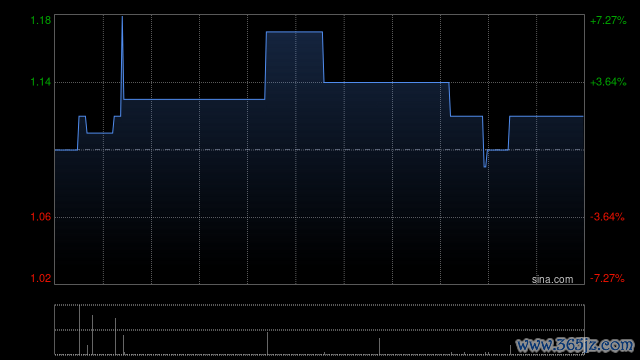Click the 1.06 price axis label
The image size is (640, 360).
pos(41,217)
